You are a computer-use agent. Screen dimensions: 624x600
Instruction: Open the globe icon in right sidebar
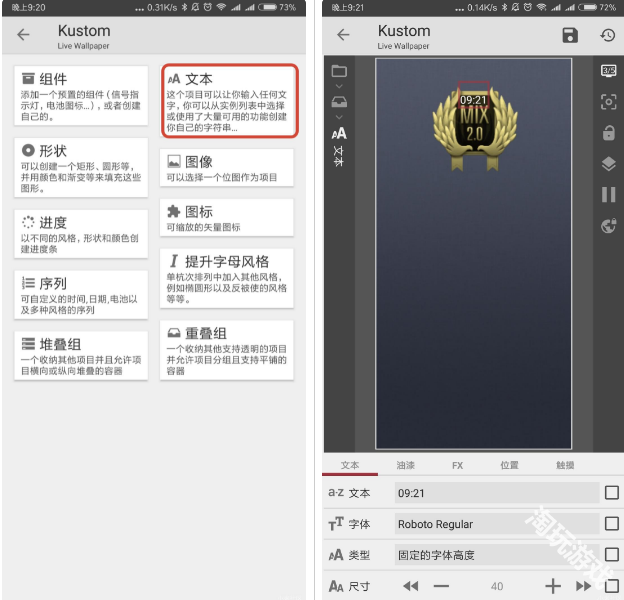click(x=608, y=226)
